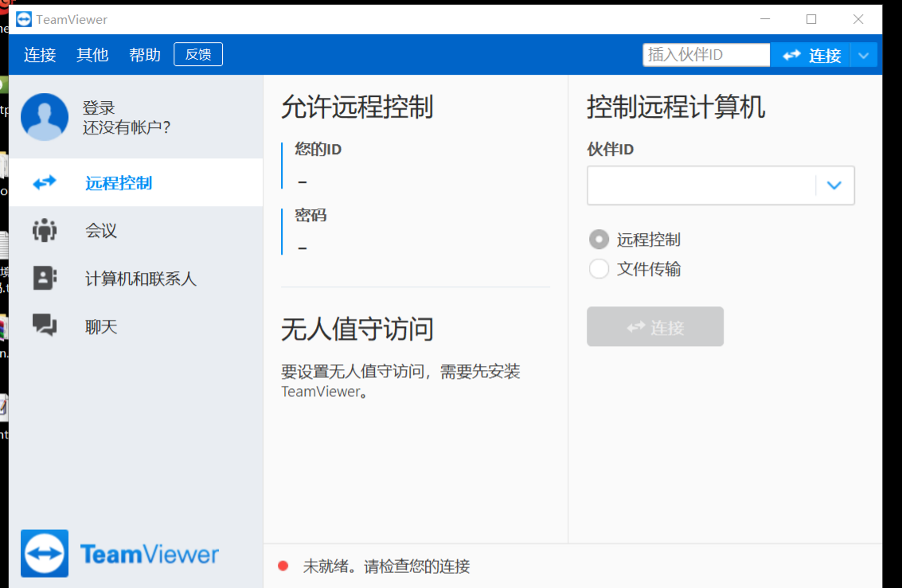Click the 反馈 feedback button
902x588 pixels.
tap(198, 55)
